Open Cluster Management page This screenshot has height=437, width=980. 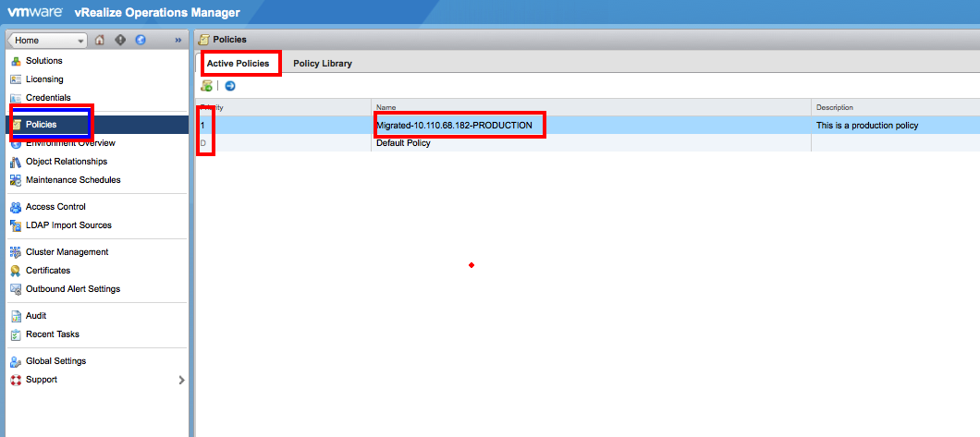coord(67,252)
